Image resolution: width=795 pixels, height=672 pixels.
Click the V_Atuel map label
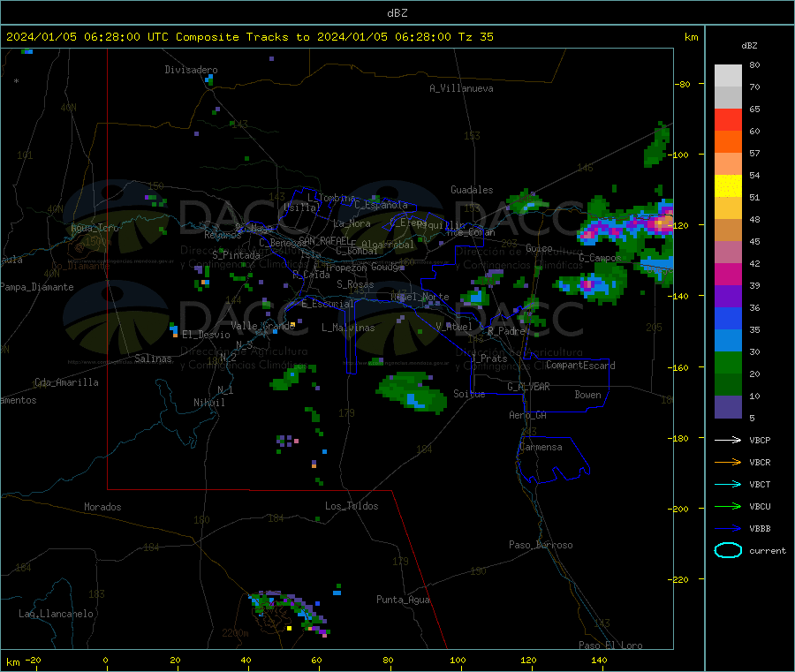click(454, 327)
